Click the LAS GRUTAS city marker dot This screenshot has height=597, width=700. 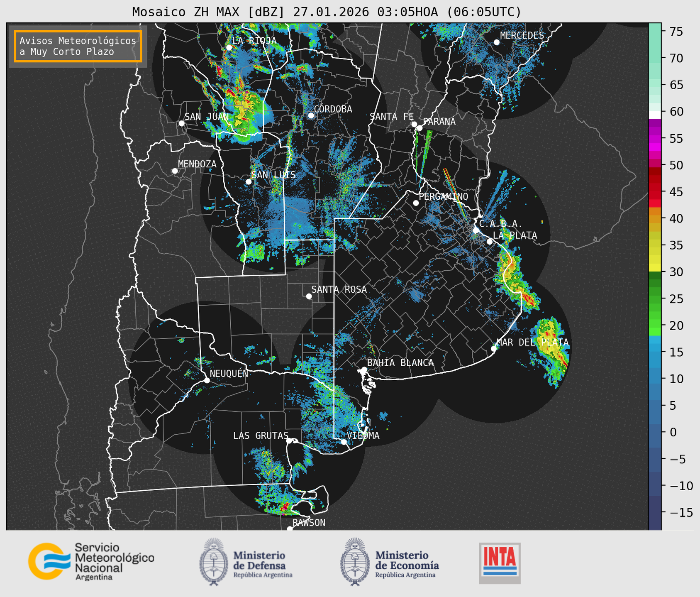click(289, 441)
